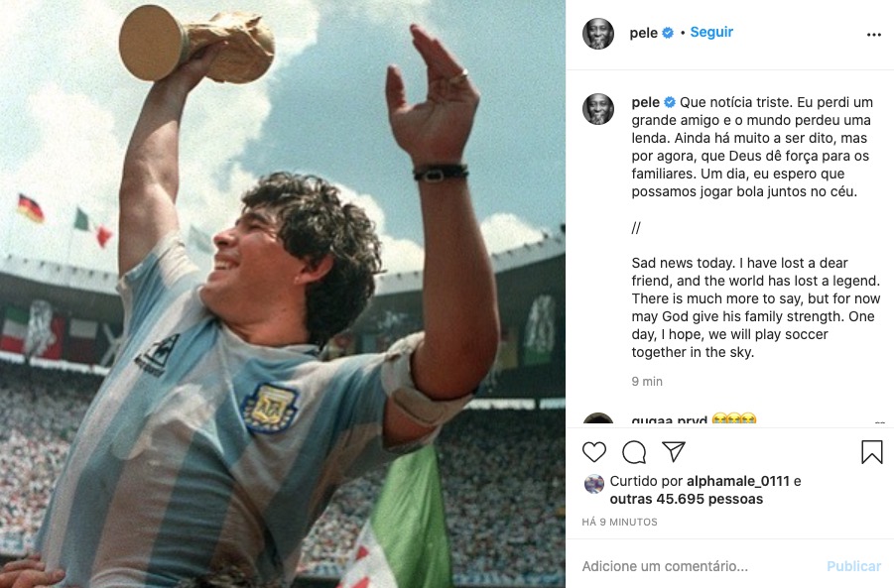
Task: Open the likes list via outras 45.695 pessoas
Action: coord(690,500)
